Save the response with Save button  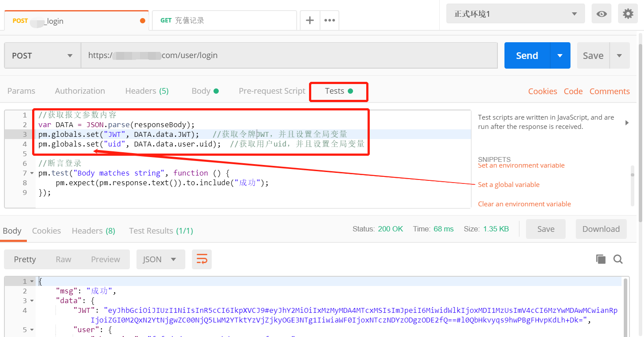click(x=546, y=229)
